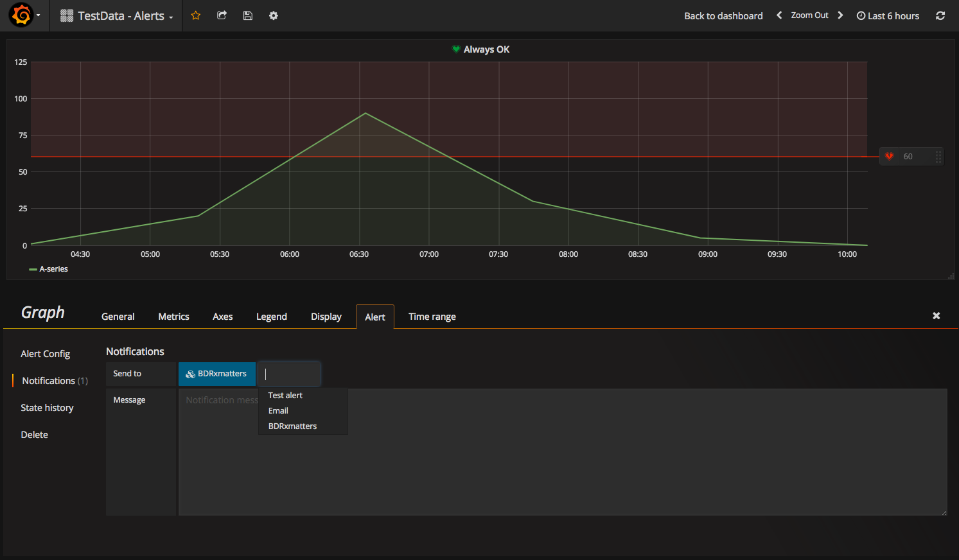Remove the BDRxmatters notification tag

[217, 374]
